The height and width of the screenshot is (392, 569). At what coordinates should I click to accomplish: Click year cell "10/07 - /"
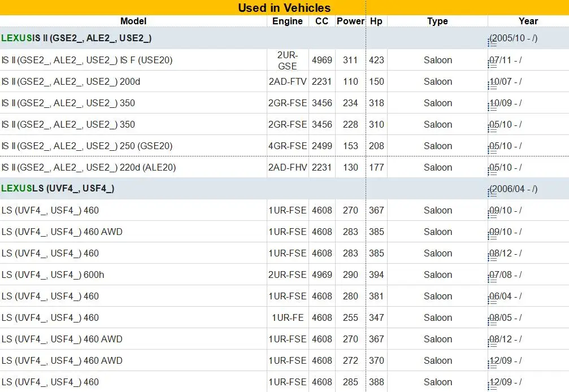pyautogui.click(x=506, y=81)
